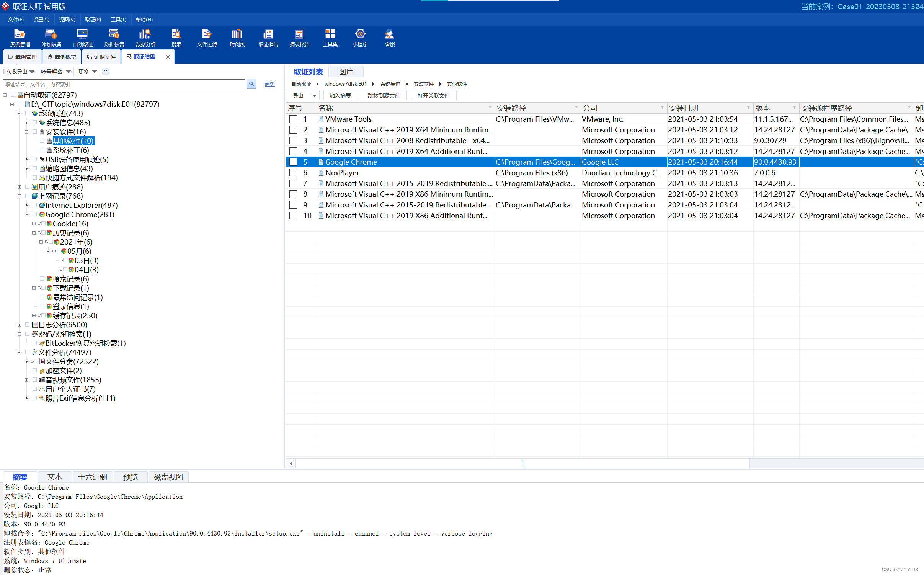Open the 文件过滤 tool
Viewport: 924px width, 575px height.
(207, 38)
